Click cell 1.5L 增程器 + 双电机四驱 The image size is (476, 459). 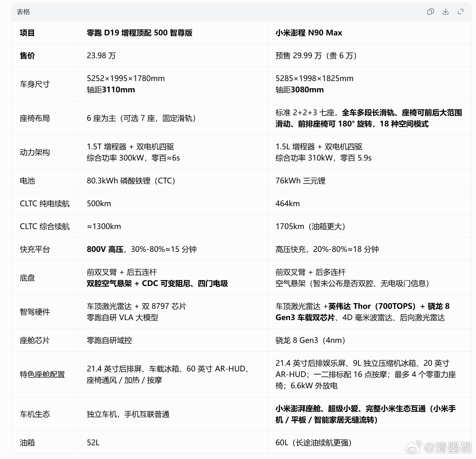pos(319,147)
